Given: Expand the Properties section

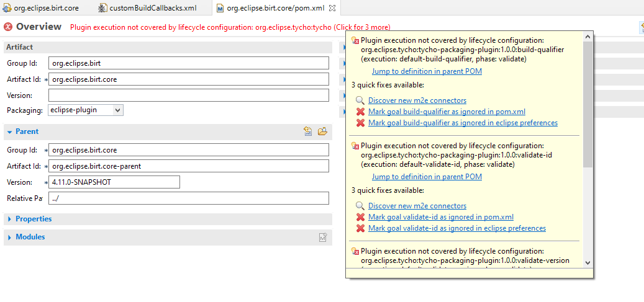Looking at the screenshot, I should point(9,219).
